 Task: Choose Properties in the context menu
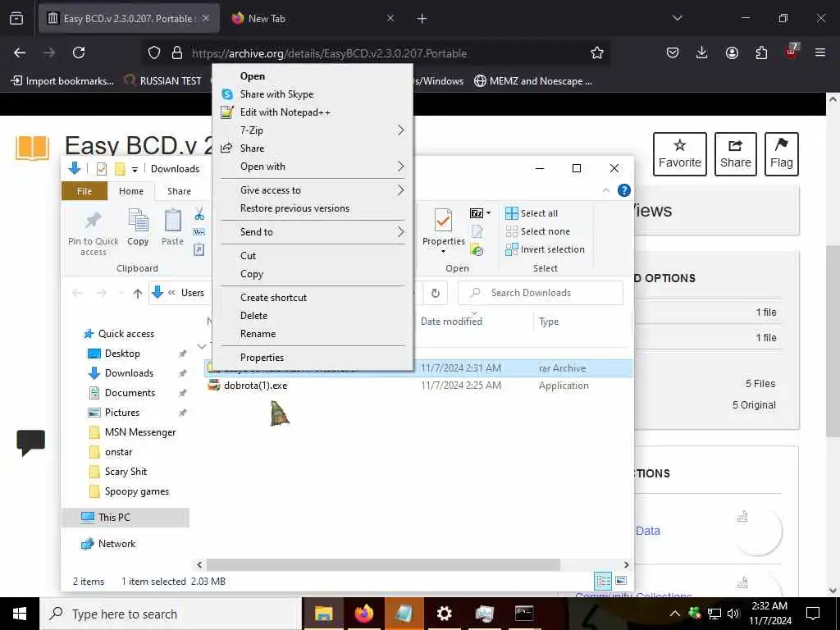[x=313, y=358]
